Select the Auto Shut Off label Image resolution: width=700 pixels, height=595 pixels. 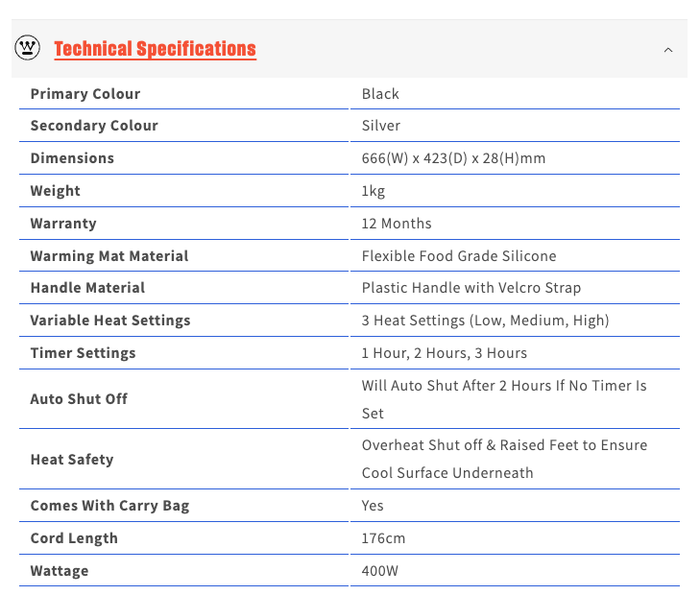point(79,399)
